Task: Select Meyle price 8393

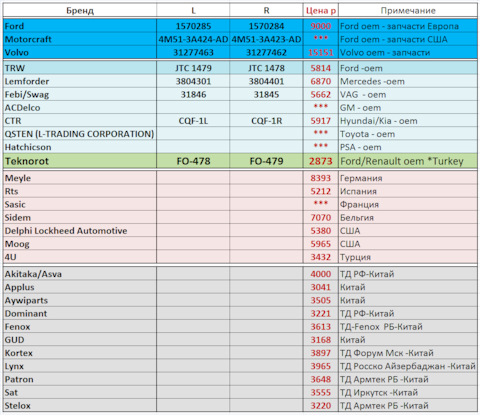Action: pos(321,178)
